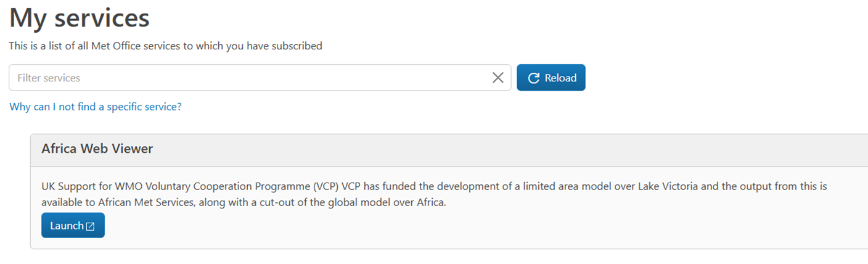This screenshot has width=868, height=264.
Task: Click the 'My services' page heading
Action: [x=80, y=19]
